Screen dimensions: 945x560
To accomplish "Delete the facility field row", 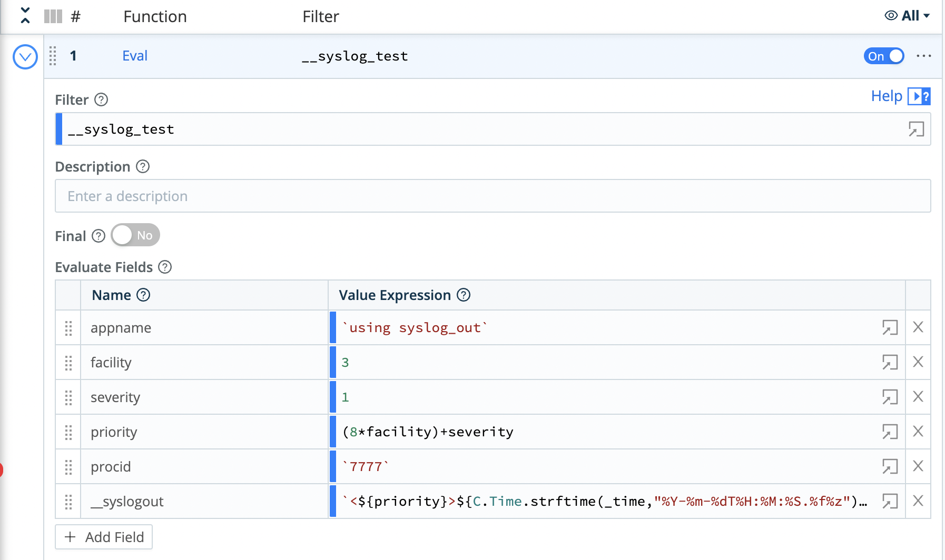I will tap(918, 362).
